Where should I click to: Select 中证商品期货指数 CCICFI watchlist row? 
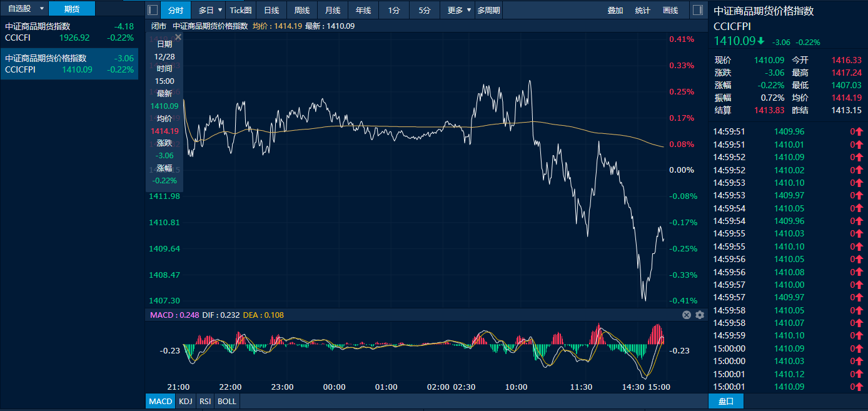(x=69, y=32)
